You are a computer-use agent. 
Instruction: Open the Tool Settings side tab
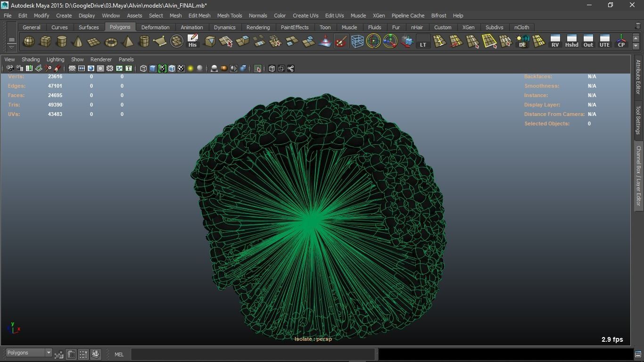click(638, 120)
